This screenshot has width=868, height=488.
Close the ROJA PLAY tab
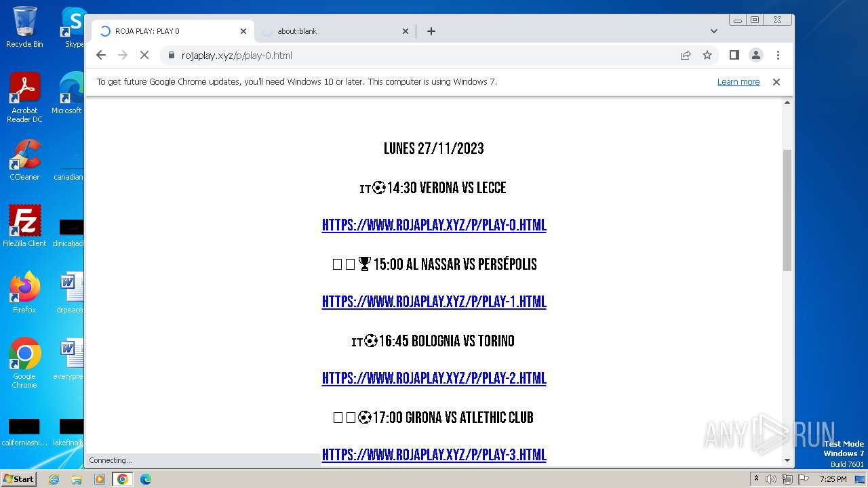tap(243, 31)
